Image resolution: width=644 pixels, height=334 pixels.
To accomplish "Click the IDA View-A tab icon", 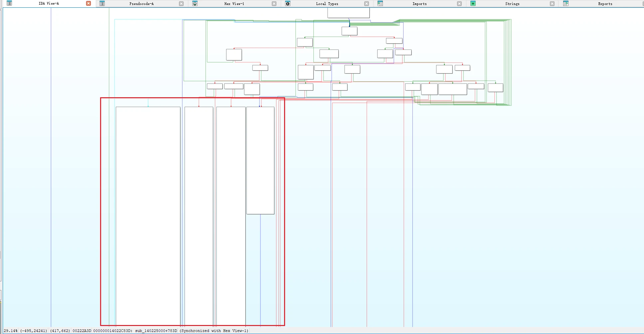I will point(9,3).
